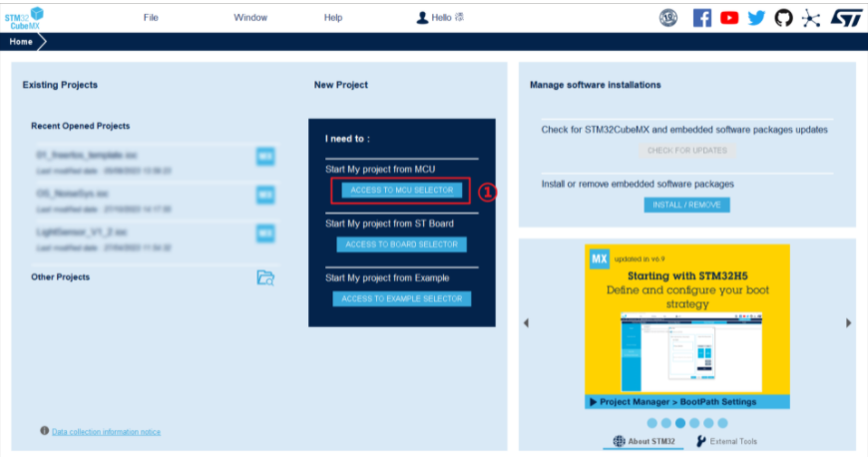Click the 10-year anniversary badge icon
868x457 pixels.
668,18
